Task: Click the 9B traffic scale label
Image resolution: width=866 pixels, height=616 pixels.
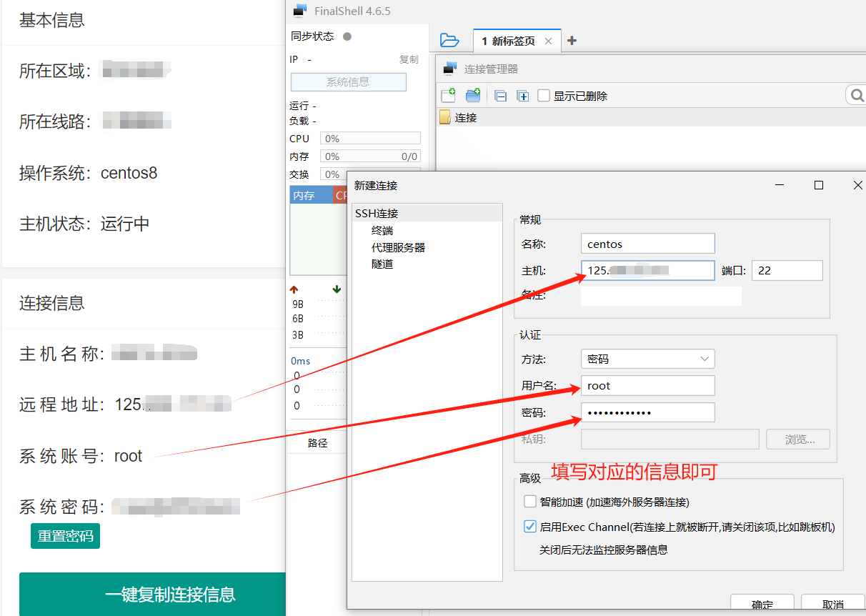Action: point(298,304)
